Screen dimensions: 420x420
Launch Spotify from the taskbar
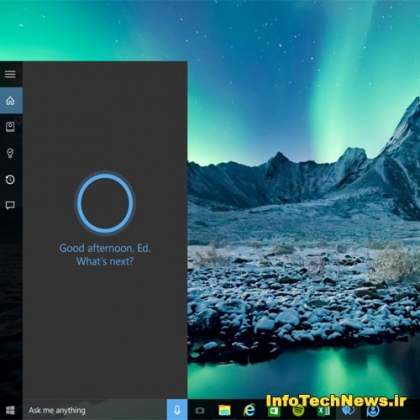298,411
